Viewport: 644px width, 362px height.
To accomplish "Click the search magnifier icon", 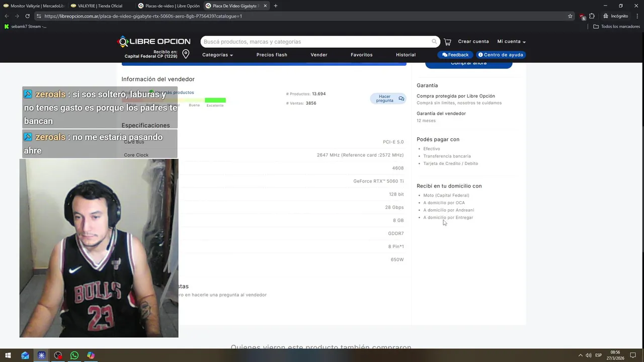I will coord(434,42).
